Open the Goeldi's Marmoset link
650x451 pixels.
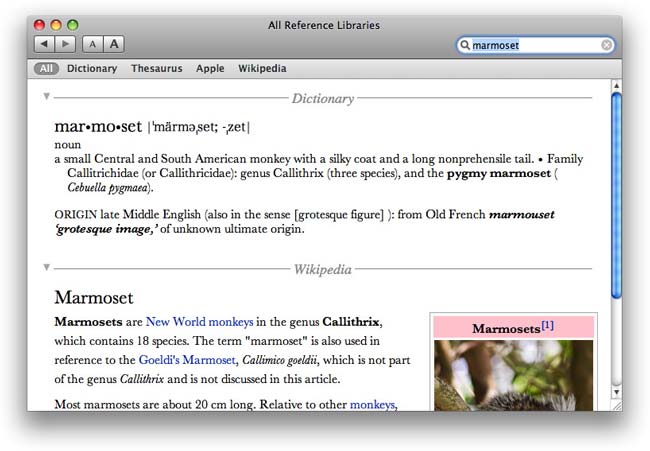point(187,360)
